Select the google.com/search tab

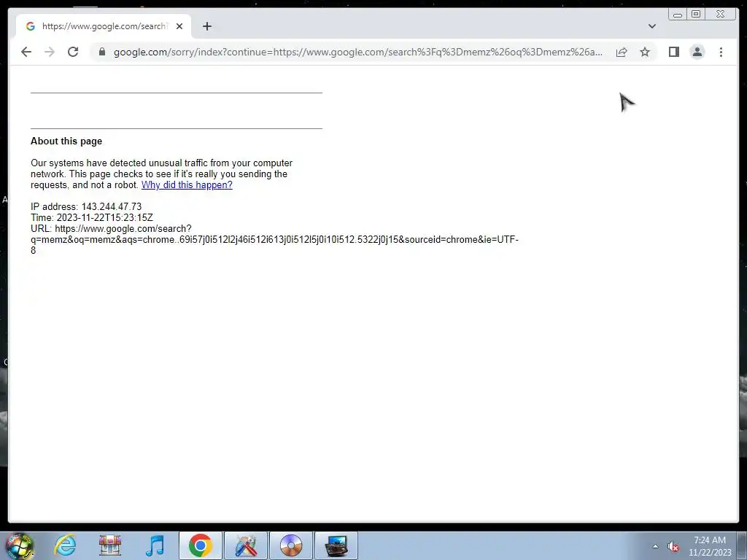[104, 26]
